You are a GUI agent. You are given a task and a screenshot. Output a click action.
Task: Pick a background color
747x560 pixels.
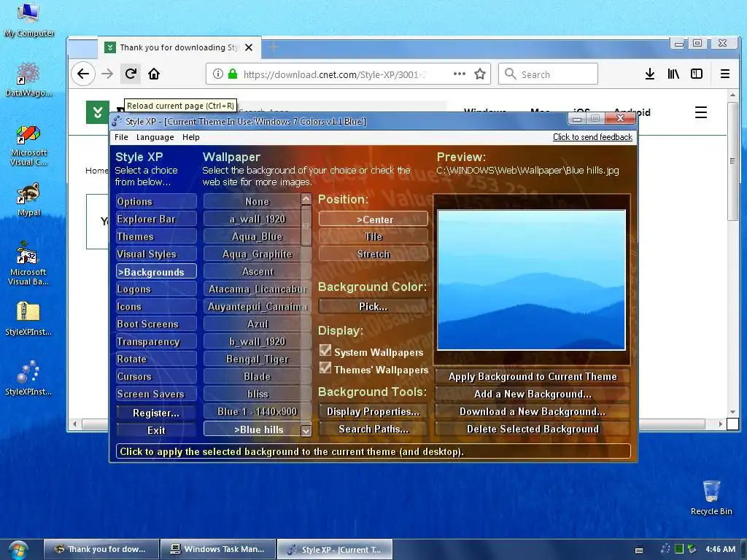(x=373, y=307)
